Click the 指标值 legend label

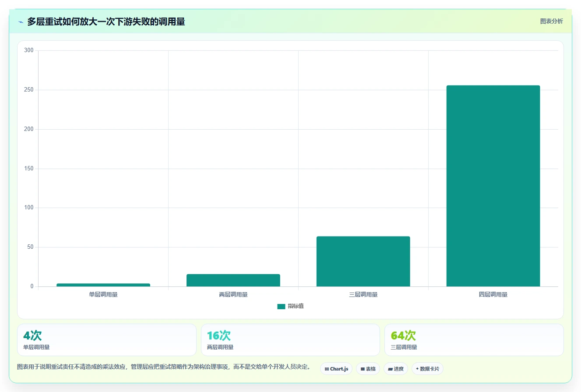[296, 306]
